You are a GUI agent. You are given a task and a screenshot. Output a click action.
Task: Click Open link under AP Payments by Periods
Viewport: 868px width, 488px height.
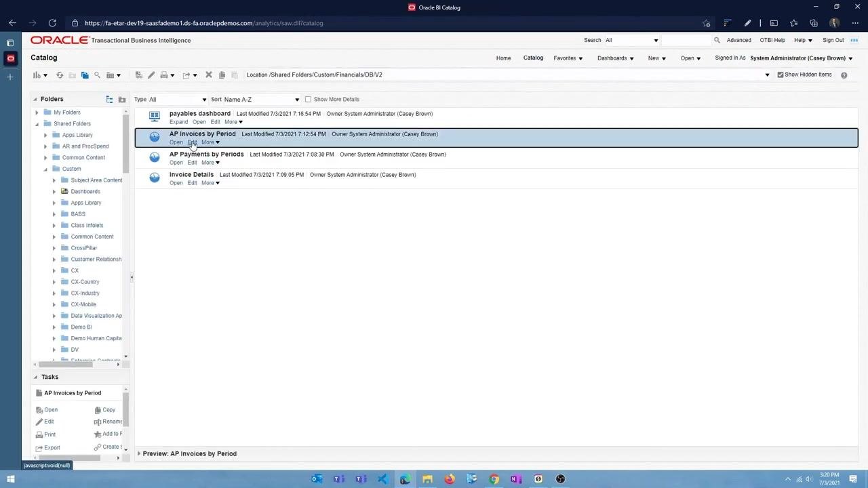pos(176,163)
